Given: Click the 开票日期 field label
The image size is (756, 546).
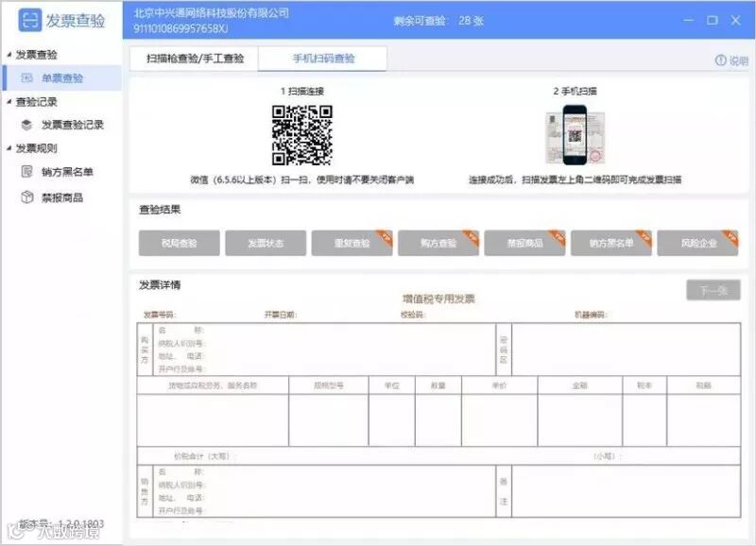Looking at the screenshot, I should [x=280, y=315].
